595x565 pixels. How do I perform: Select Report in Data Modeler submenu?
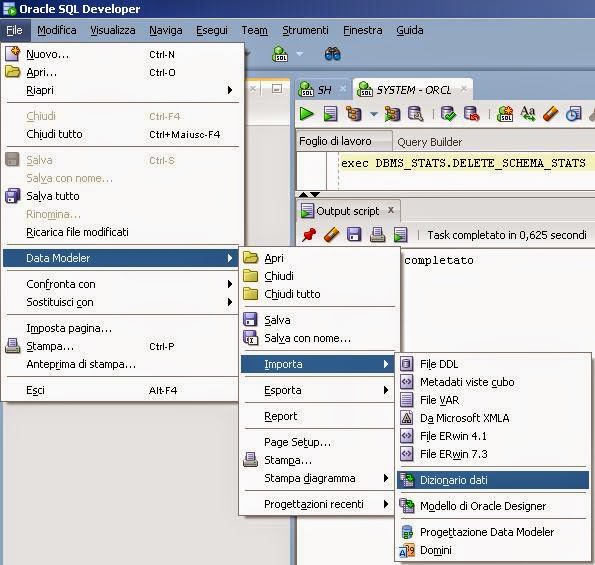click(319, 416)
